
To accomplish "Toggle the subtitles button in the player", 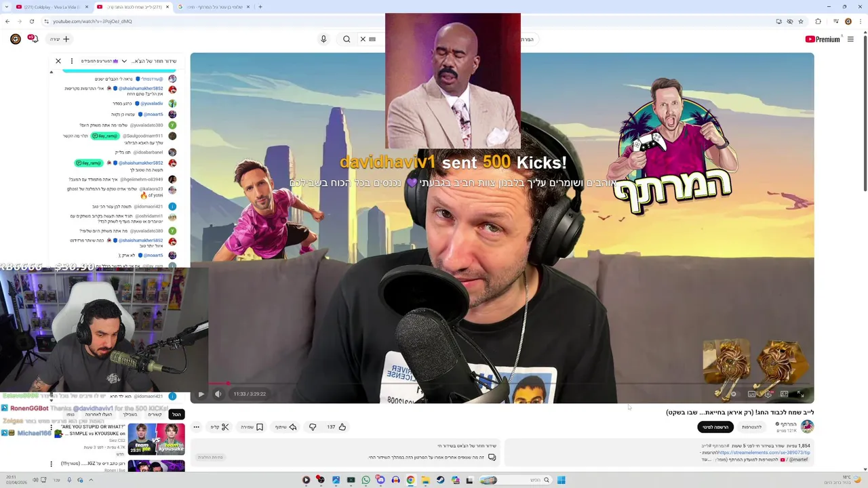I will [751, 394].
